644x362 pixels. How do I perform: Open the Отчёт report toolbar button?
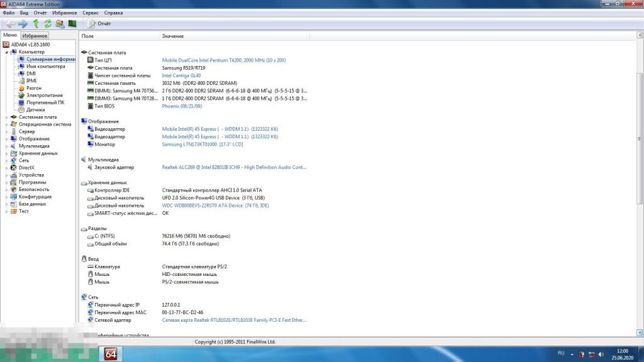click(x=99, y=24)
